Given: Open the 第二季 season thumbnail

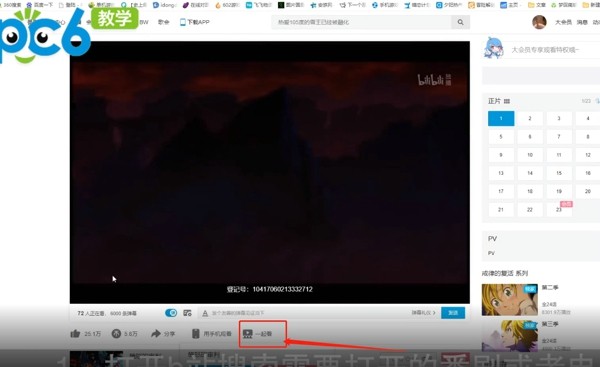Looking at the screenshot, I should (510, 300).
